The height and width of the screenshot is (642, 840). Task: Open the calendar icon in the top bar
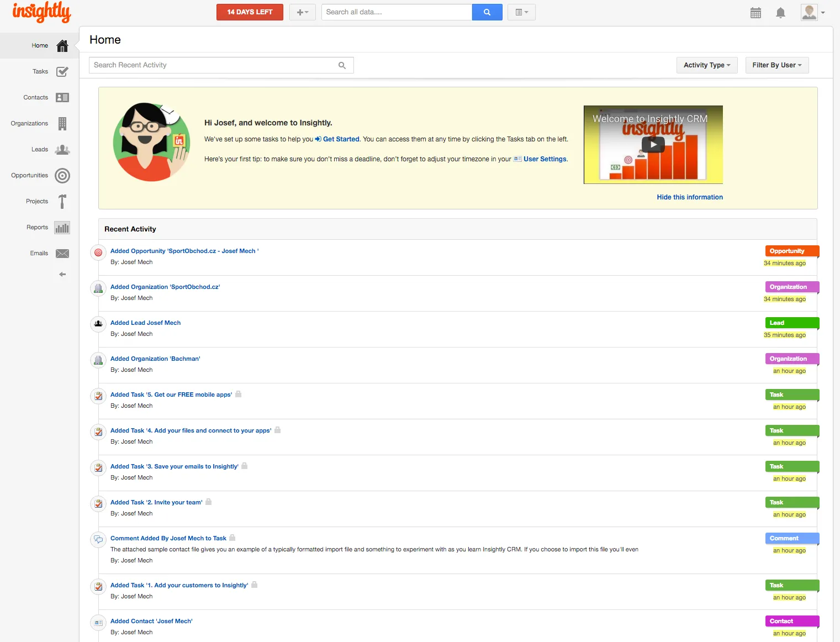click(x=756, y=13)
